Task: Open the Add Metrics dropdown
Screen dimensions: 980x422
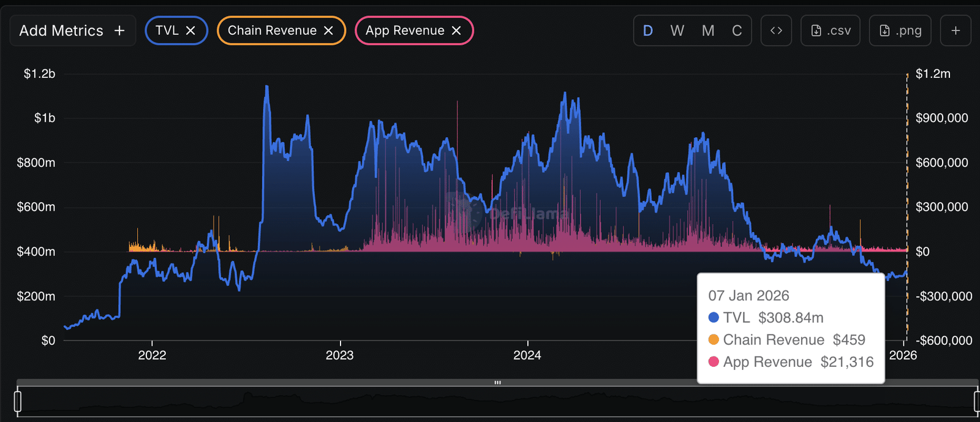Action: pos(61,31)
